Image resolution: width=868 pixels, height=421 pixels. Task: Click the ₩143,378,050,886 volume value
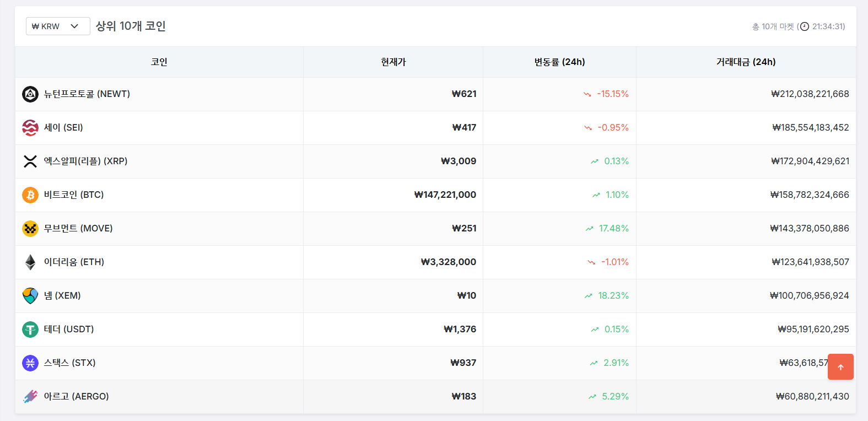coord(810,229)
